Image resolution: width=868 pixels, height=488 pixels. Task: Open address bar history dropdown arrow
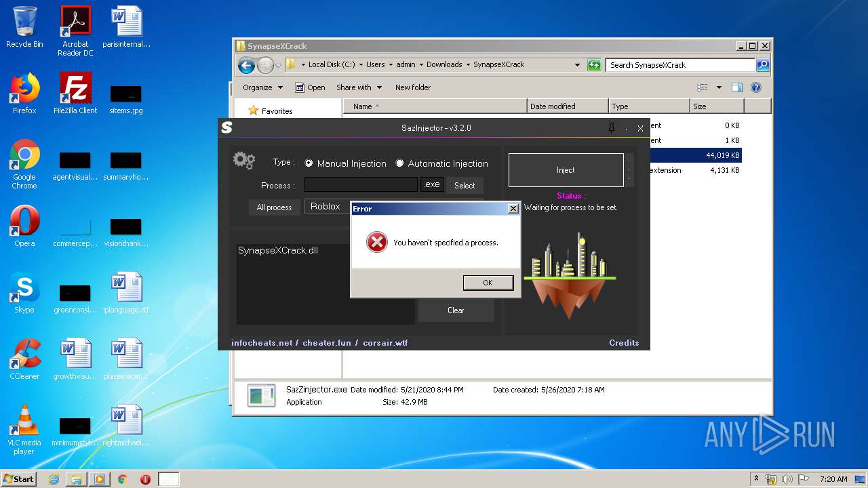(577, 65)
